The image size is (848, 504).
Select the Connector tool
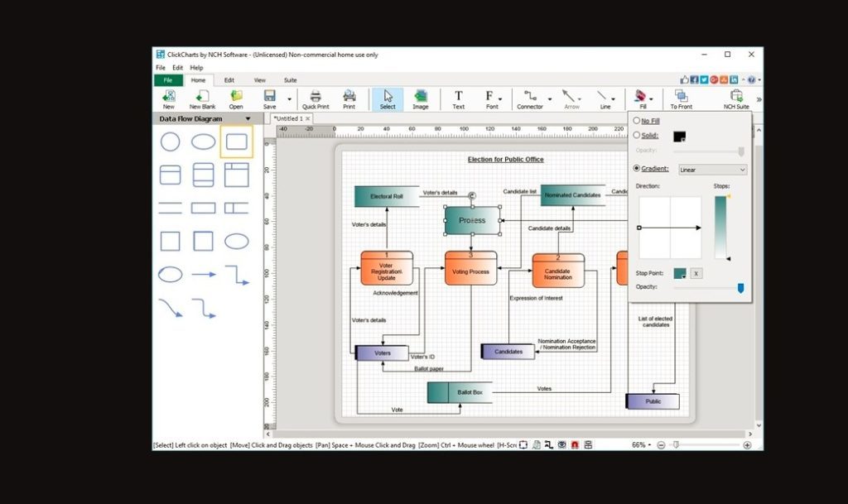(x=530, y=99)
